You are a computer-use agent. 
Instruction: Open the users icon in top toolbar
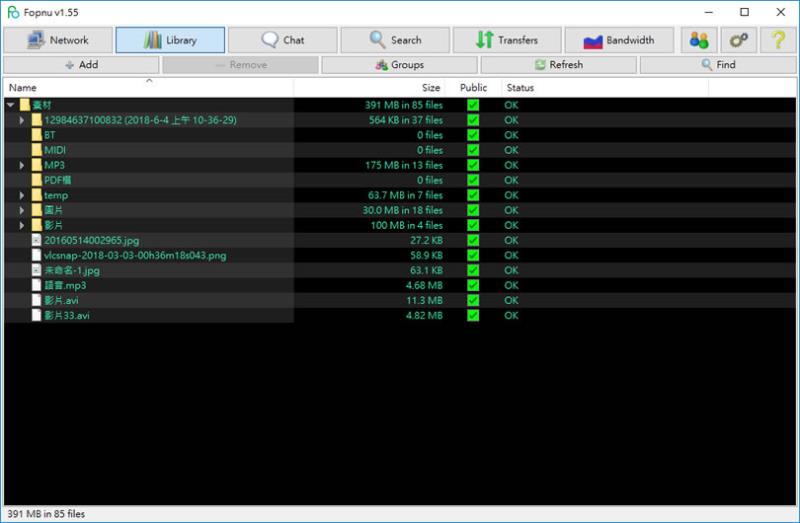tap(699, 40)
